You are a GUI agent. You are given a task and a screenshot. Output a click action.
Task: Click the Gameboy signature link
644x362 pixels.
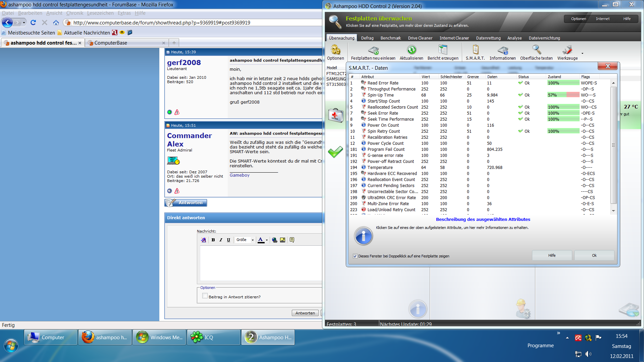tap(239, 175)
